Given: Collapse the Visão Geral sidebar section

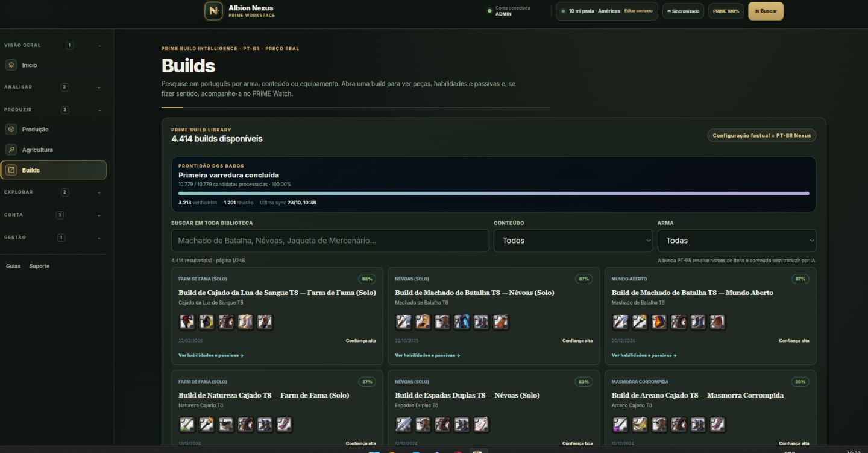Looking at the screenshot, I should pos(100,46).
